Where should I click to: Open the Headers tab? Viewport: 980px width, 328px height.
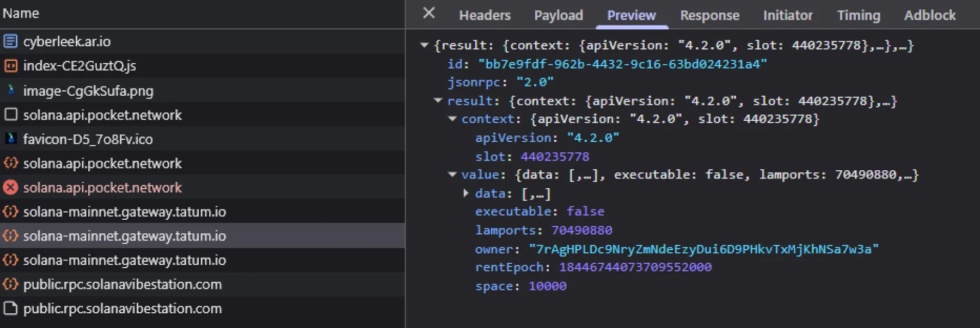coord(485,15)
